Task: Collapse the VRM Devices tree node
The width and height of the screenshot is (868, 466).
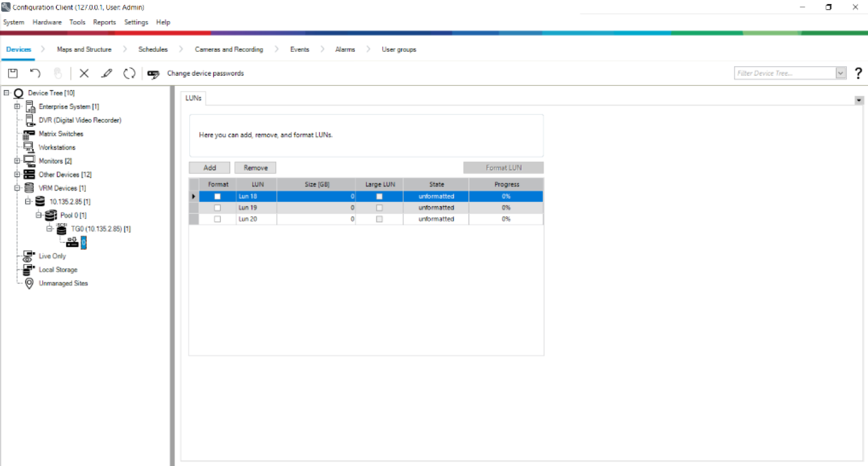Action: 17,188
